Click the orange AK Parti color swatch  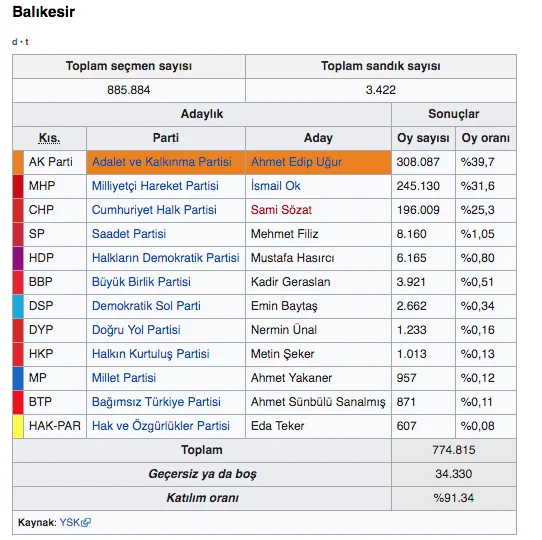point(18,162)
